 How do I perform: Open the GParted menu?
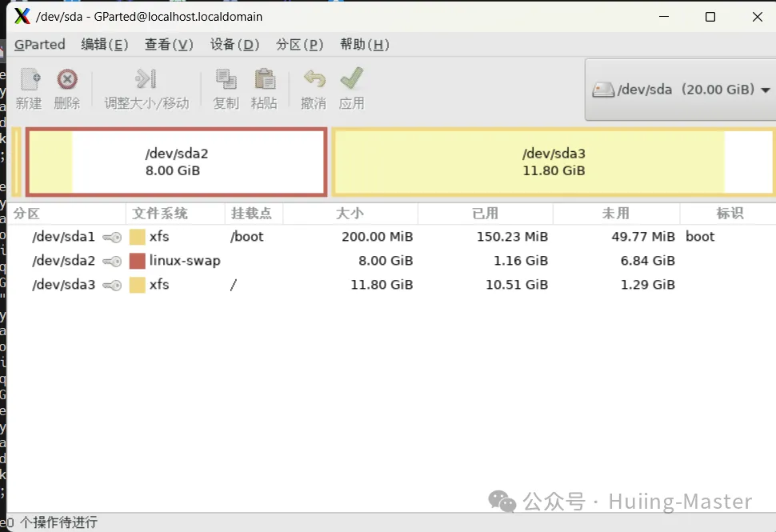pos(39,45)
